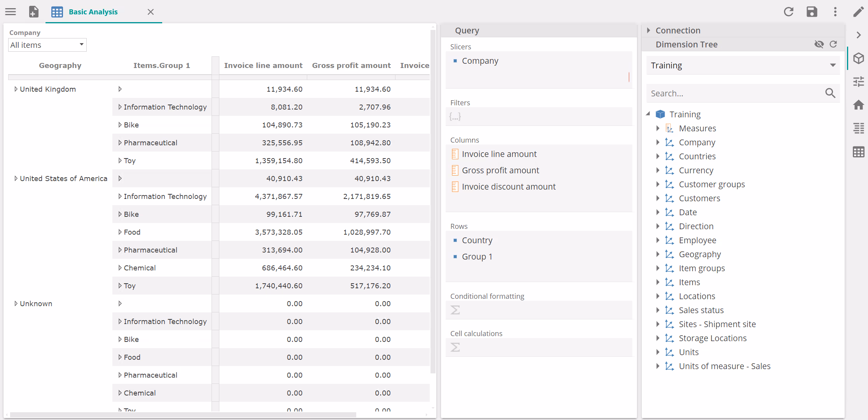Click the dimension Search field
The width and height of the screenshot is (868, 420).
[735, 93]
